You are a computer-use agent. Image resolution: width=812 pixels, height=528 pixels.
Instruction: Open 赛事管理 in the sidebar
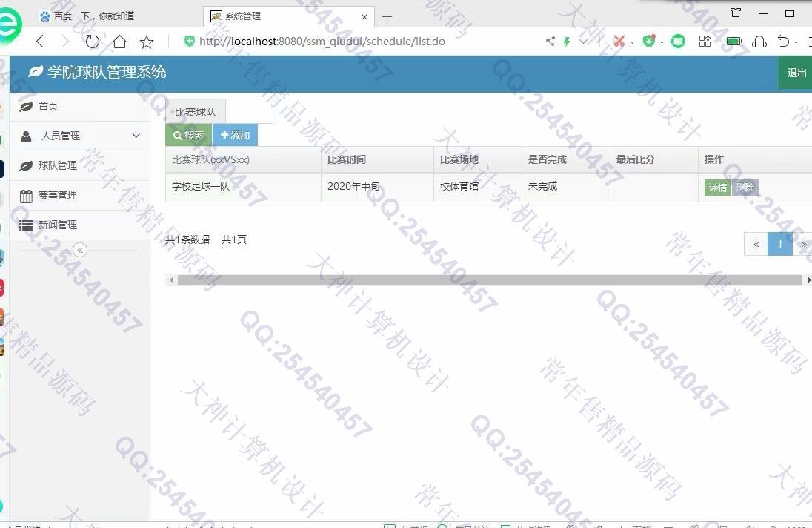pyautogui.click(x=80, y=195)
